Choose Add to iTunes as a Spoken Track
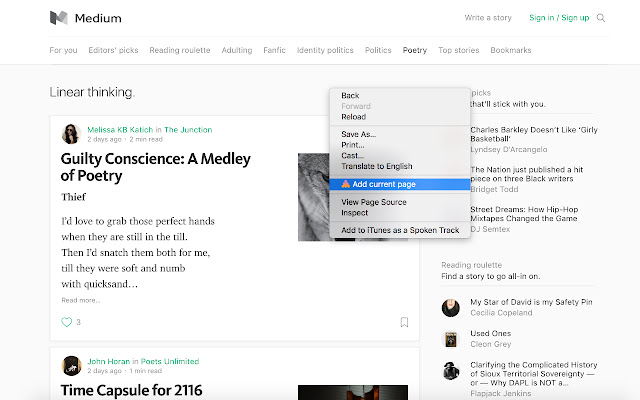This screenshot has height=400, width=640. tap(400, 230)
